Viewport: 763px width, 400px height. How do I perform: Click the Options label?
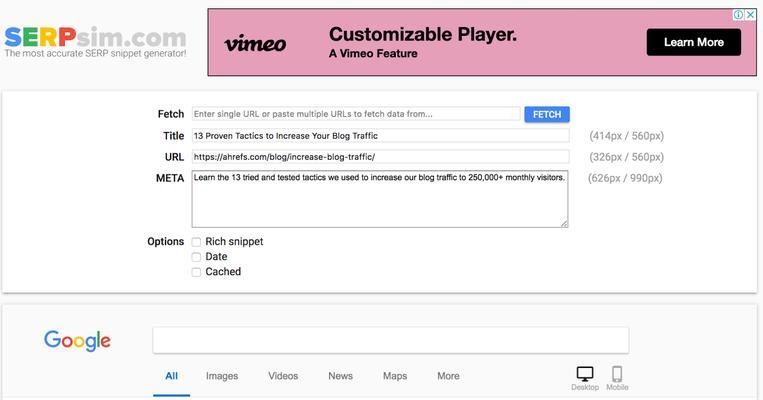click(x=165, y=241)
